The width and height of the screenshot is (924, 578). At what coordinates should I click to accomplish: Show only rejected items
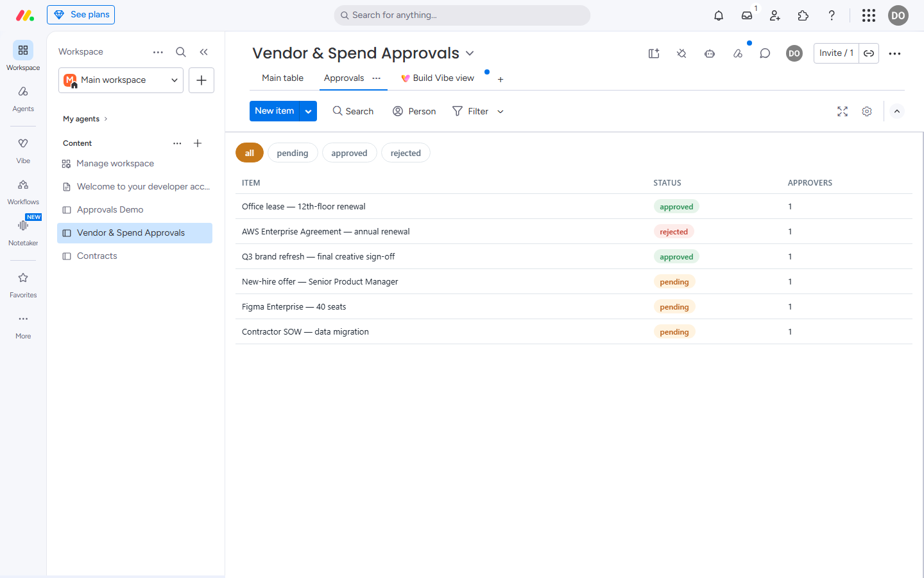(x=406, y=153)
